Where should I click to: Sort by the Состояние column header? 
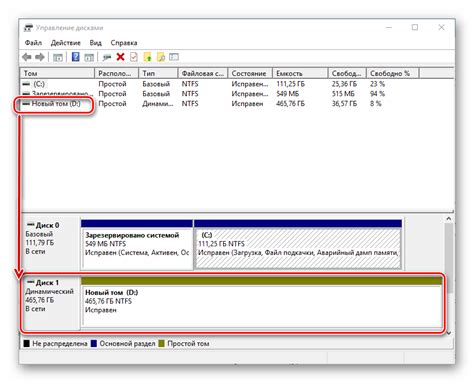pos(250,73)
